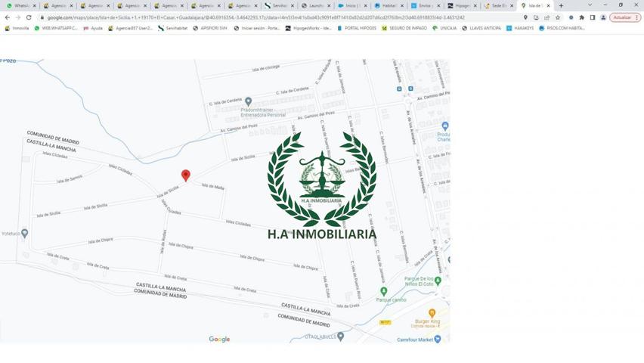644x363 pixels.
Task: Open the tab search dropdown arrow
Action: (590, 5)
